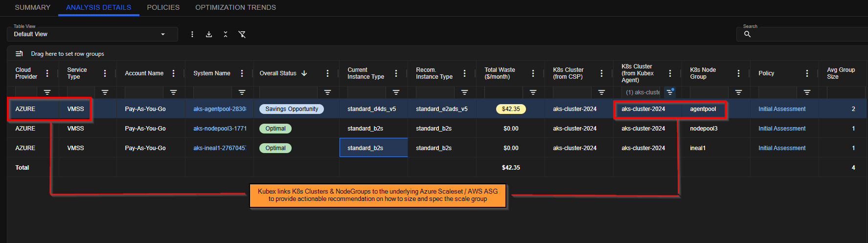Open Account Name column menu

[x=173, y=73]
